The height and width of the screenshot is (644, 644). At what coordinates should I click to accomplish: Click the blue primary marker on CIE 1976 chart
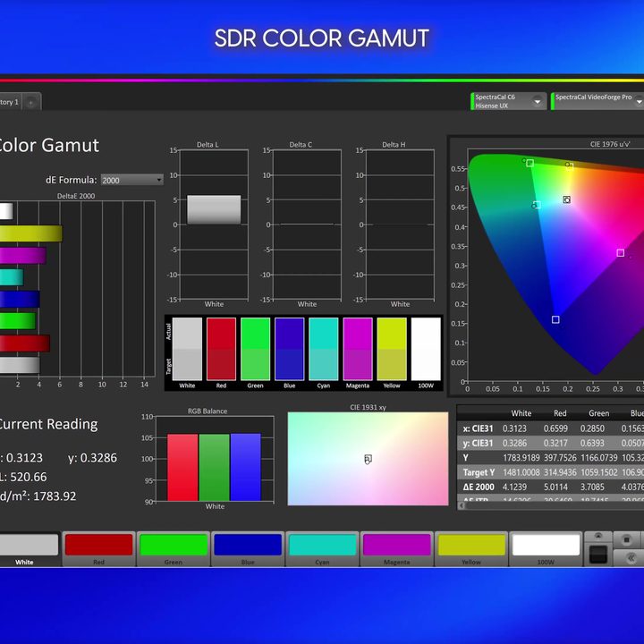tap(555, 319)
